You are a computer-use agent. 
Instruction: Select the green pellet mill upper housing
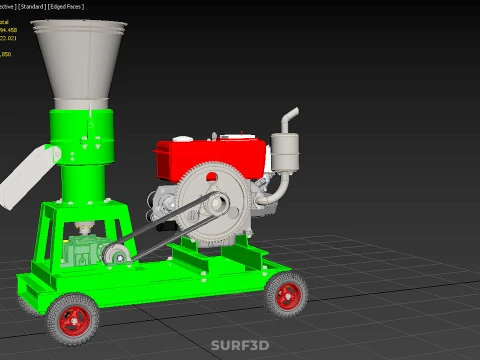[82, 137]
